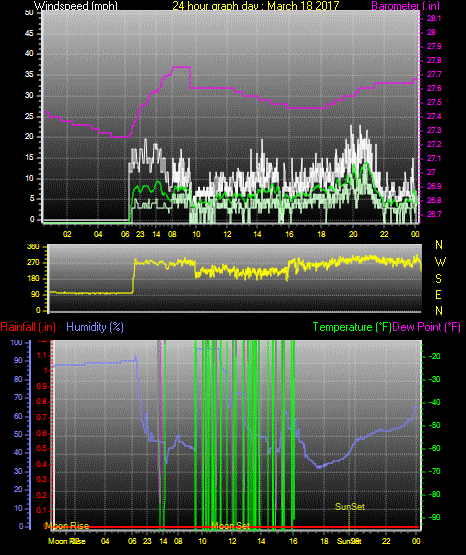The height and width of the screenshot is (555, 466).
Task: Click the SunSet marker label in the bottom chart
Action: coord(350,507)
